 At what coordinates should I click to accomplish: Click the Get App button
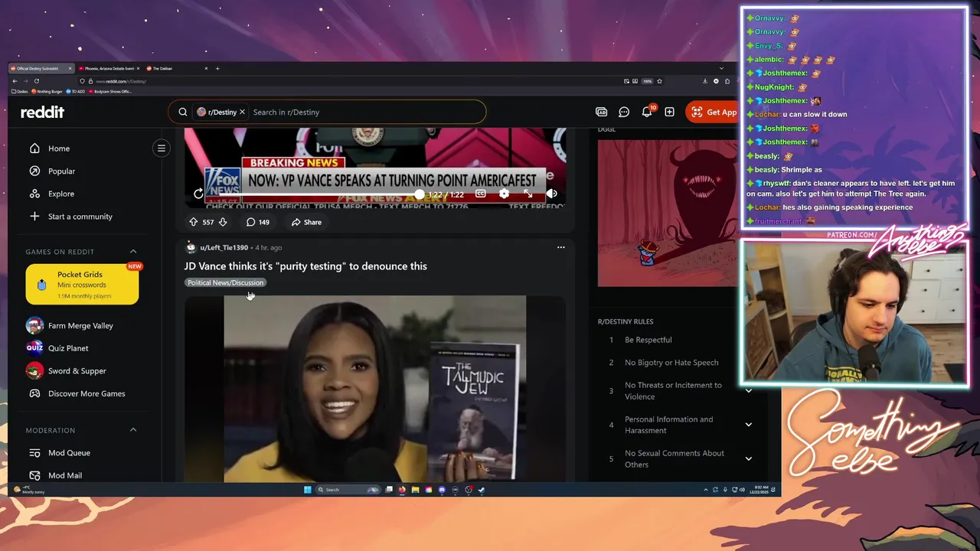(713, 112)
